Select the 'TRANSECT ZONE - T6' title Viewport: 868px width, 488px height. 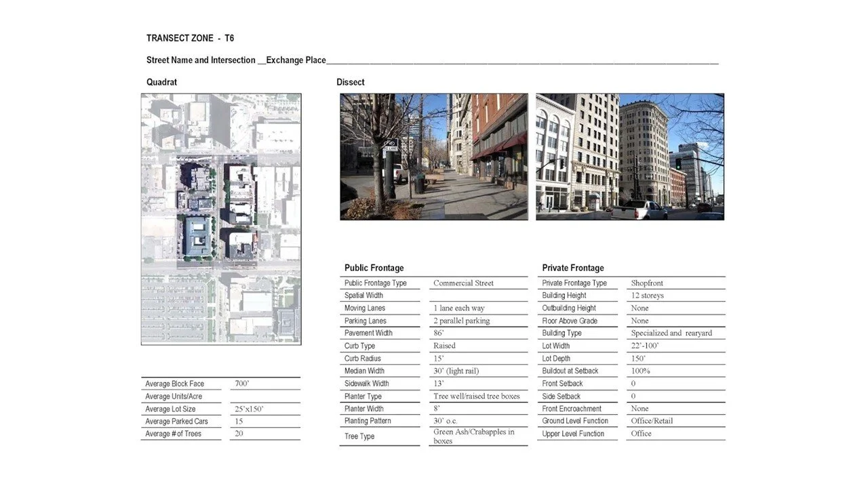(191, 39)
